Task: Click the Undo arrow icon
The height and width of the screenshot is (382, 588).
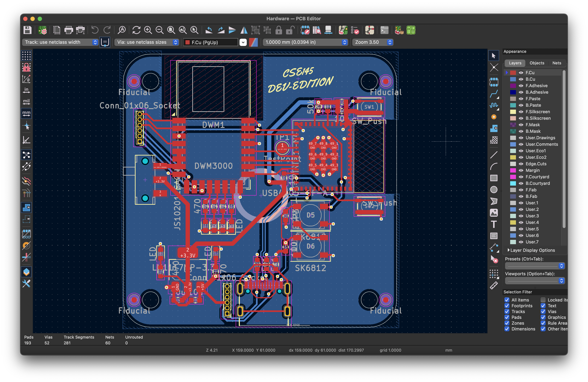Action: (95, 30)
